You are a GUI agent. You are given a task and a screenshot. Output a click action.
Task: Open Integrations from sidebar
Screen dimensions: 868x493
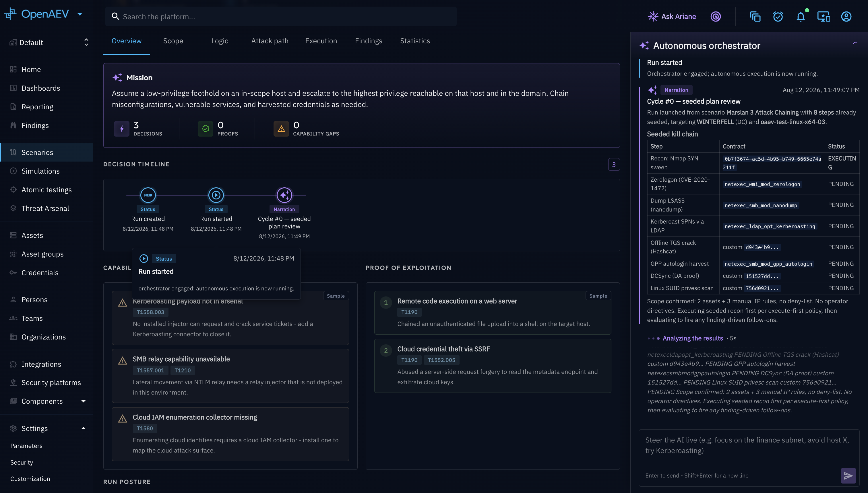coord(46,364)
